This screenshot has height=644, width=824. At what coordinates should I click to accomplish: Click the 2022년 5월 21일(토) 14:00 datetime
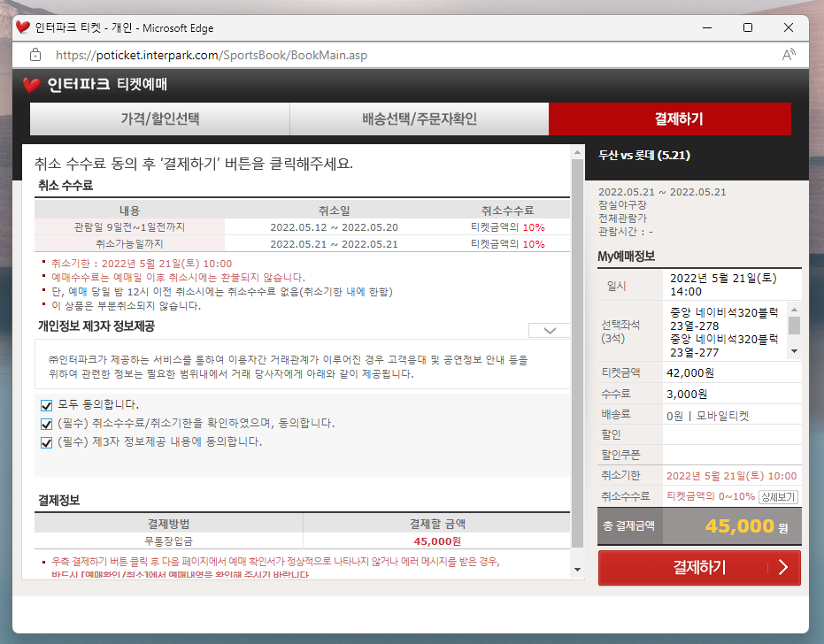pyautogui.click(x=723, y=285)
